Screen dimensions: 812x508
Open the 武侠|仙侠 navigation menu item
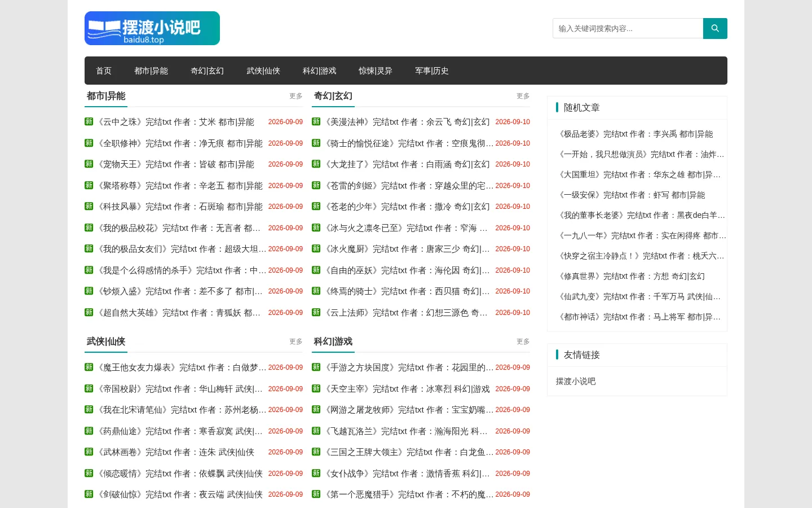263,71
